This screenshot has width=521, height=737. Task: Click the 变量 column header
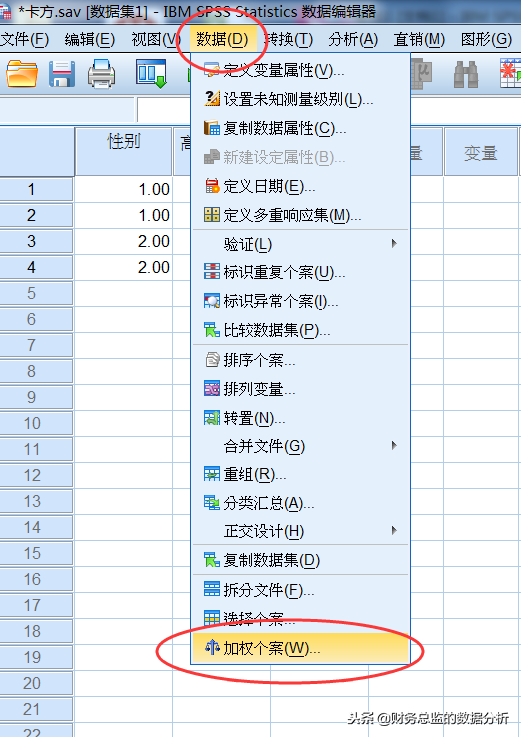[481, 151]
